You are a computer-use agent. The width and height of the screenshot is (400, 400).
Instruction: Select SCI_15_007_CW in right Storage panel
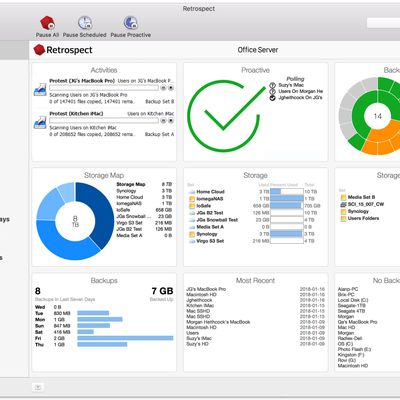click(x=366, y=204)
